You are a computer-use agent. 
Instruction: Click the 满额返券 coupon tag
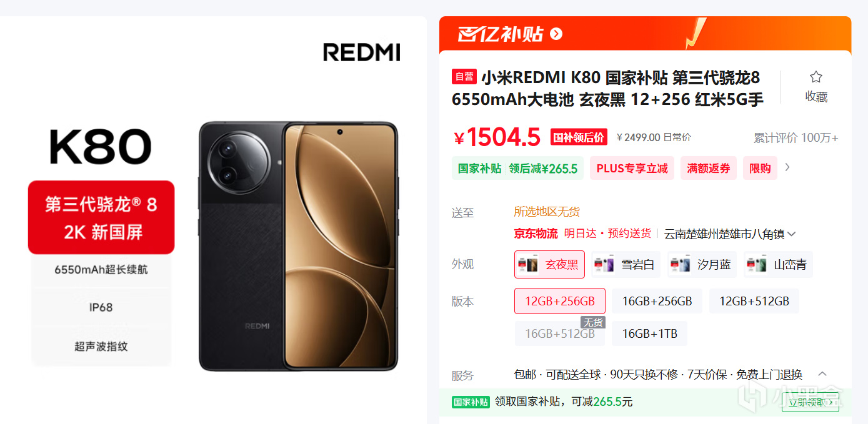click(x=709, y=169)
